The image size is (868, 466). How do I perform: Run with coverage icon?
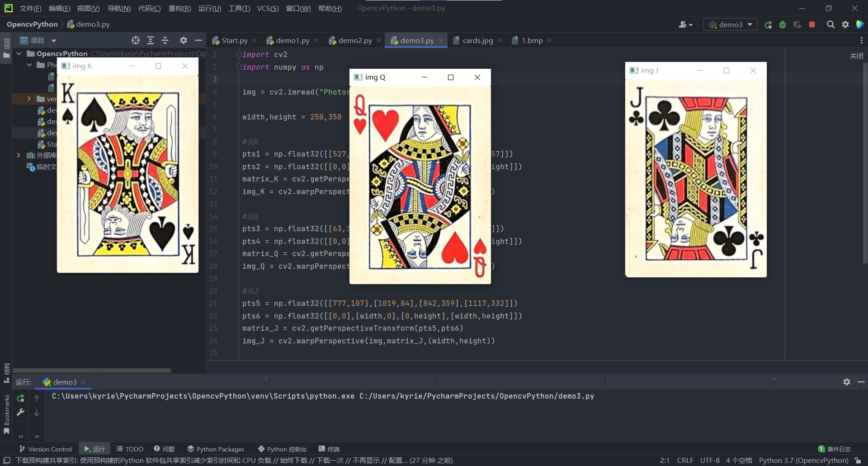797,24
